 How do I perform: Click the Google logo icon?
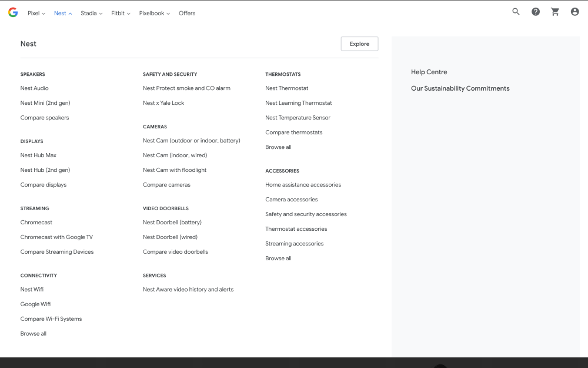tap(13, 12)
